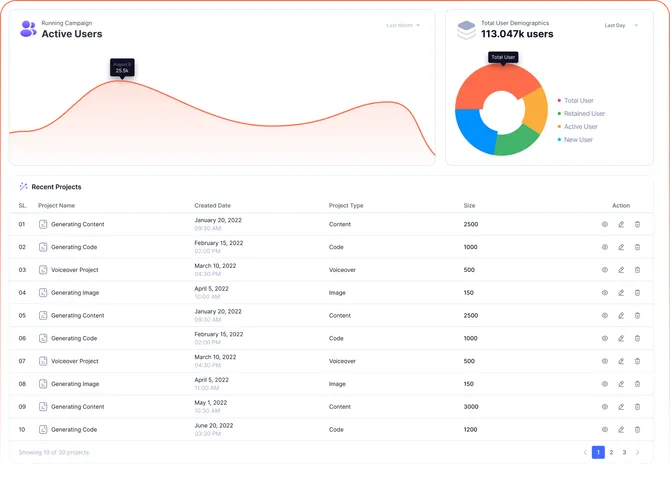
Task: Click the file icon in row 10 Generating Code
Action: (43, 429)
